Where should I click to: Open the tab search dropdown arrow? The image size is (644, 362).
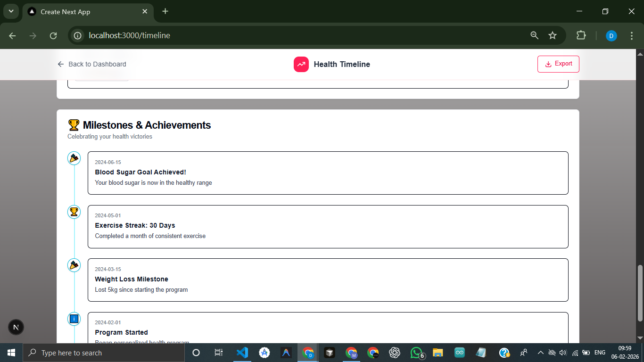tap(11, 11)
